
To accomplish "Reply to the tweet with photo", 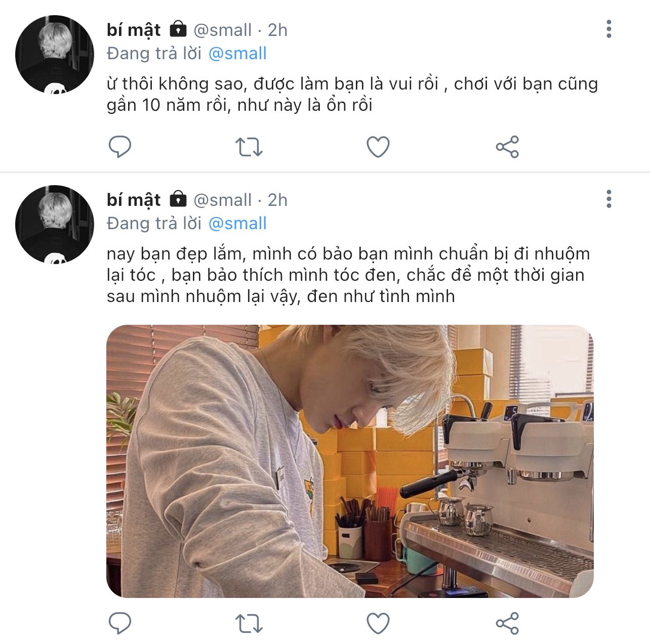I will [x=120, y=623].
